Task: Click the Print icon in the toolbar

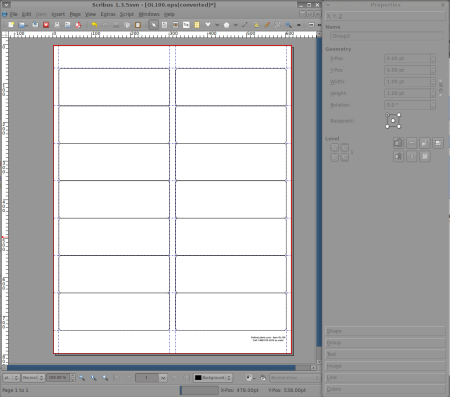Action: pyautogui.click(x=57, y=25)
